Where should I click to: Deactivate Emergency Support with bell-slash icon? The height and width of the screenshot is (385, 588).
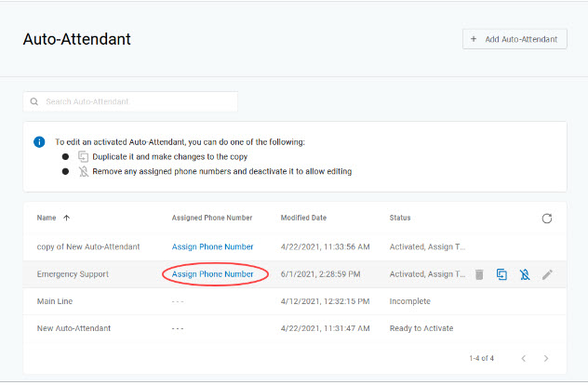click(x=525, y=274)
